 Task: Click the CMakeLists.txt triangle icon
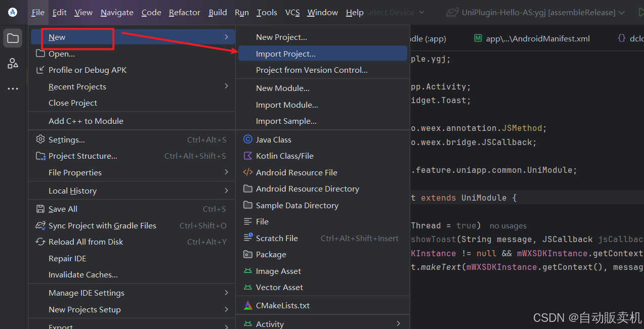248,305
